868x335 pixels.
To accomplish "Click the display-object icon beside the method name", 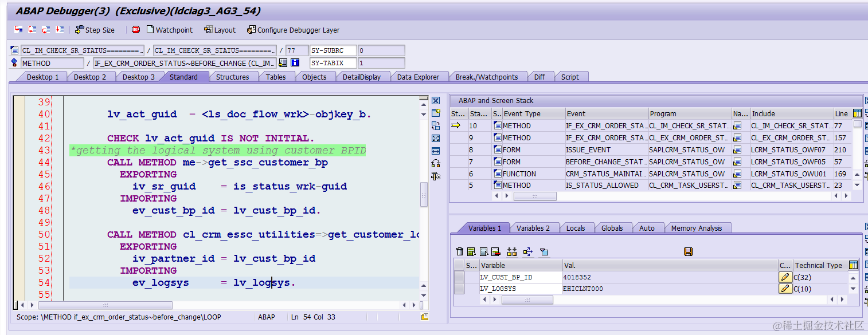I will (283, 63).
